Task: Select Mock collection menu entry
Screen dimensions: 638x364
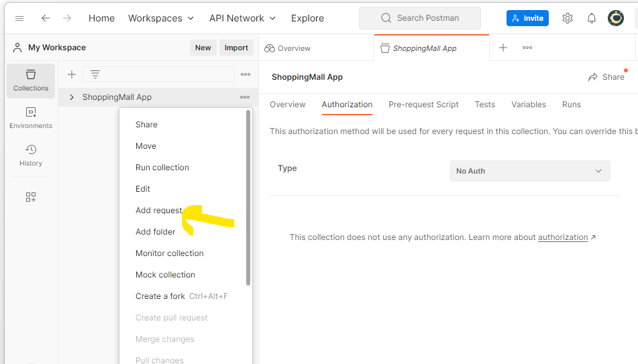Action: point(165,275)
